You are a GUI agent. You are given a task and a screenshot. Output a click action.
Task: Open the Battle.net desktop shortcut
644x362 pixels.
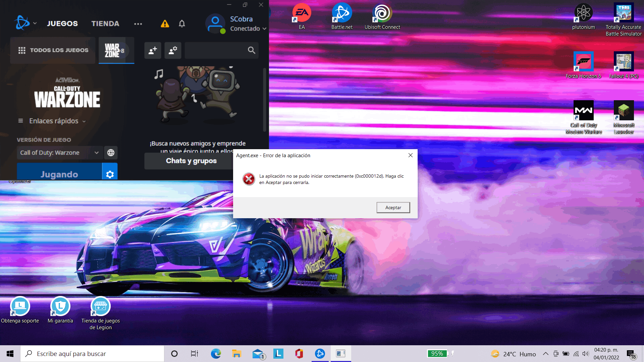[x=342, y=17]
